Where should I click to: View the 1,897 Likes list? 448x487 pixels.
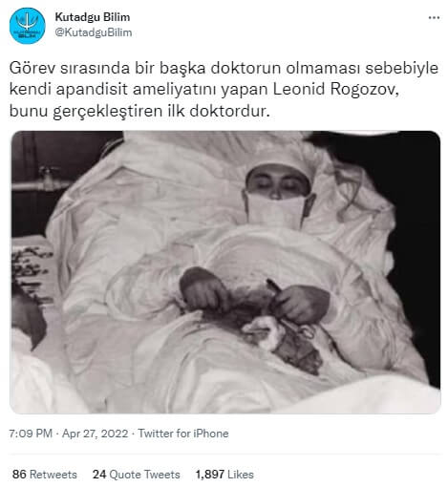point(224,475)
